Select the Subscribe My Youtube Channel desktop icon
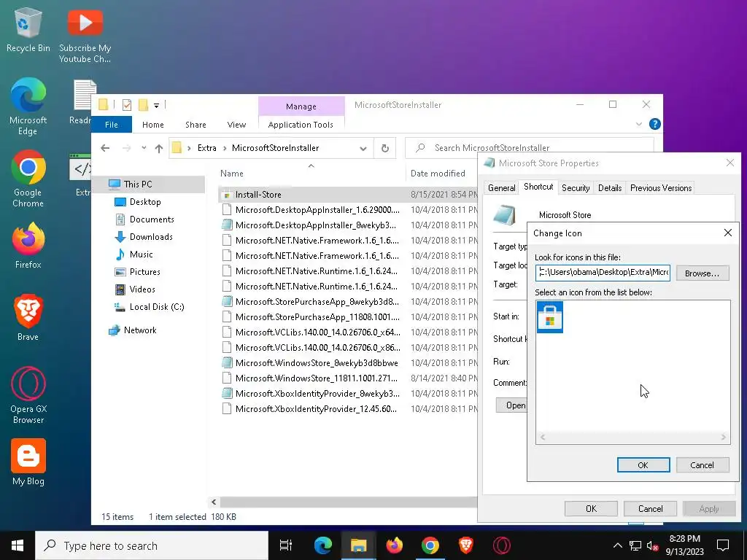 pyautogui.click(x=85, y=35)
